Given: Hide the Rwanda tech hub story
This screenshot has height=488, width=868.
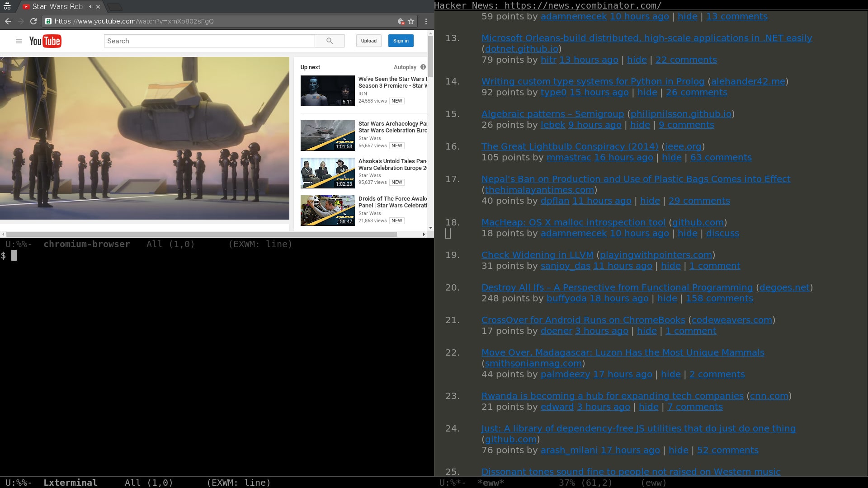Looking at the screenshot, I should pyautogui.click(x=648, y=407).
